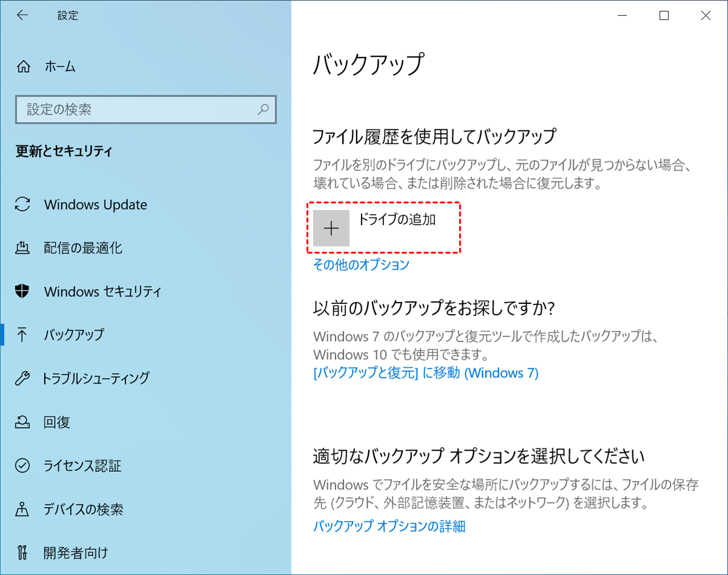Click the 配信の最適化 icon

coord(22,247)
